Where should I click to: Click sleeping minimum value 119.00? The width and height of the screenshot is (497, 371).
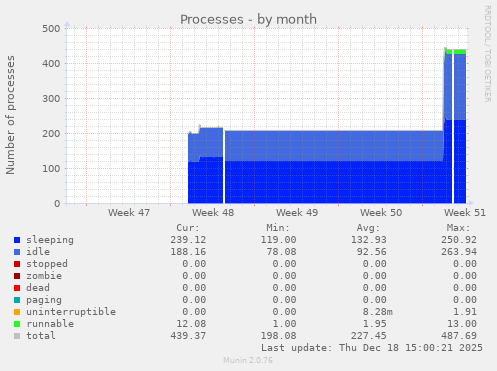[x=278, y=240]
